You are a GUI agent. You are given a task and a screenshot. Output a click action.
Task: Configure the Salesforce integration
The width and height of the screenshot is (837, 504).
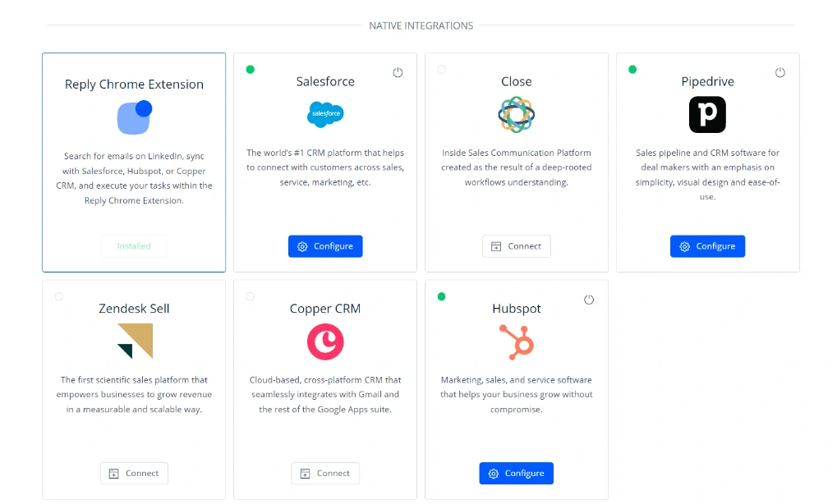coord(325,246)
